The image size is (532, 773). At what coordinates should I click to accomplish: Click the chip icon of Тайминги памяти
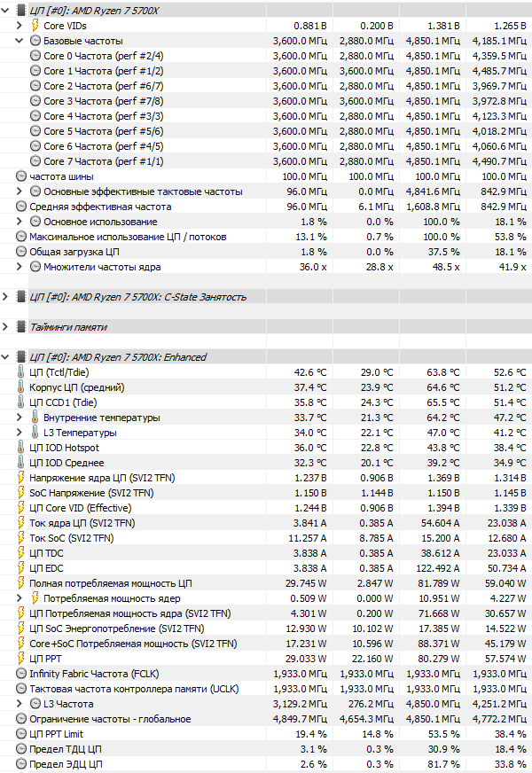[x=20, y=327]
